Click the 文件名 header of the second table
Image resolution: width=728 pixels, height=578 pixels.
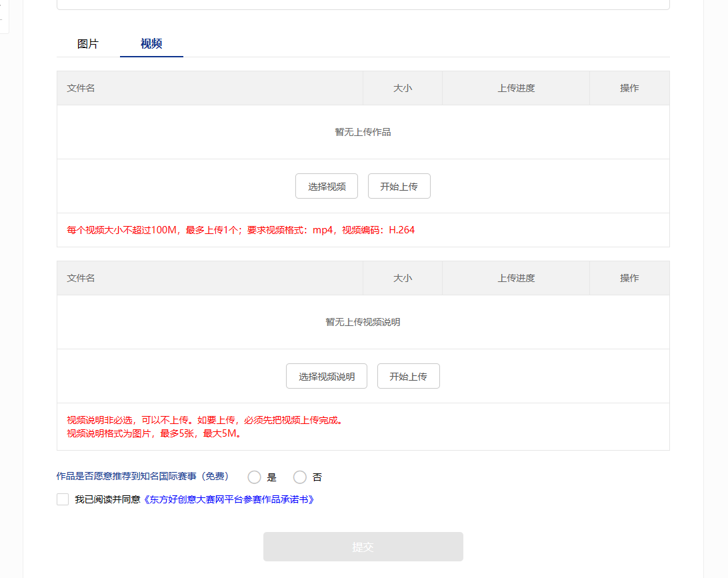coord(81,277)
